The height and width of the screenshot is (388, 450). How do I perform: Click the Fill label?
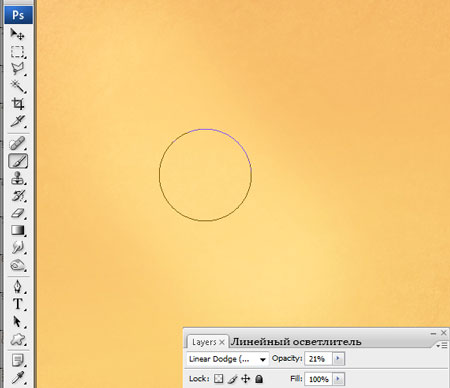click(296, 378)
